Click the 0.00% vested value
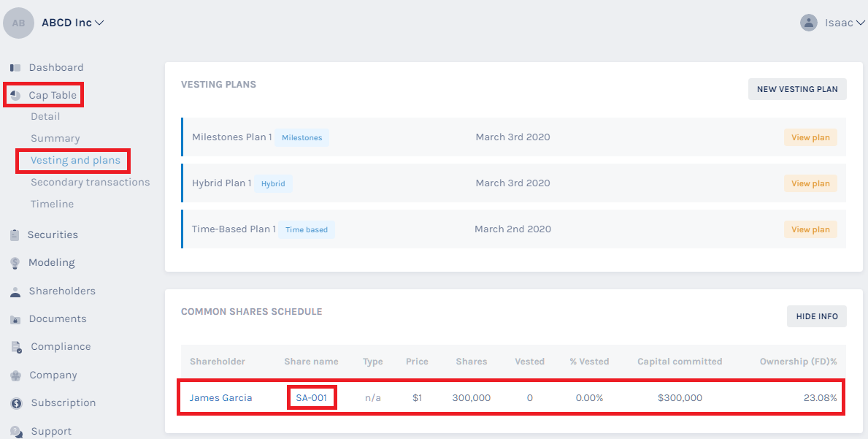The height and width of the screenshot is (439, 868). [x=589, y=397]
